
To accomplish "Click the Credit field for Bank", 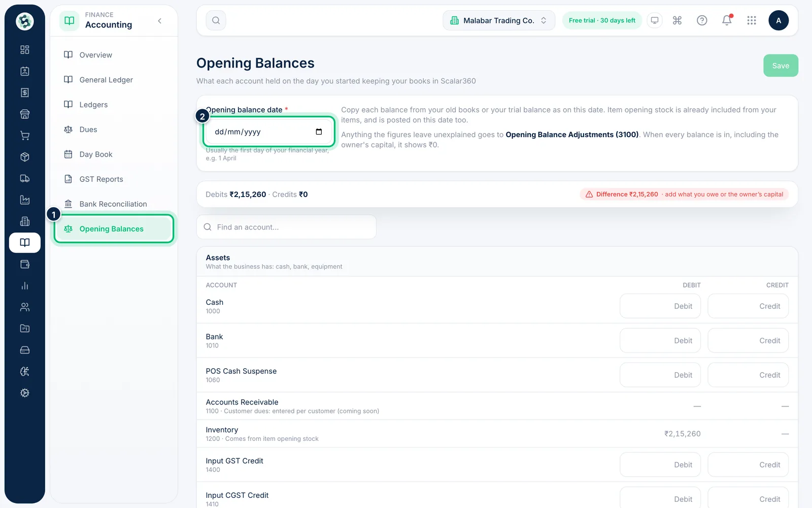I will pyautogui.click(x=748, y=341).
